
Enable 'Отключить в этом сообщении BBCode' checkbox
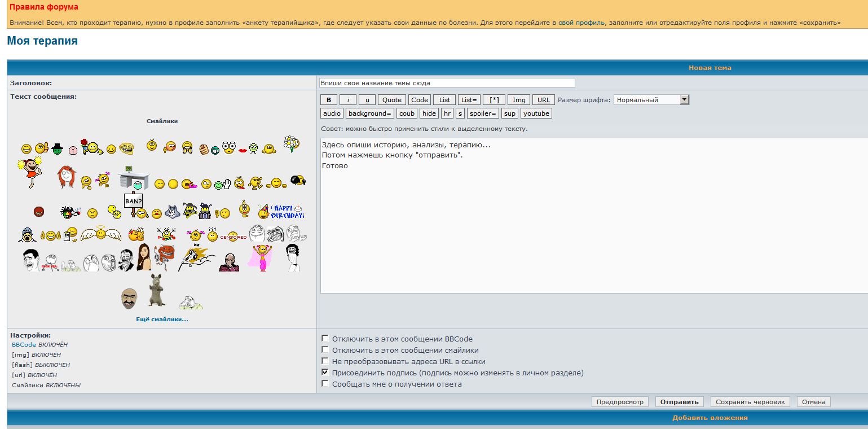click(325, 339)
